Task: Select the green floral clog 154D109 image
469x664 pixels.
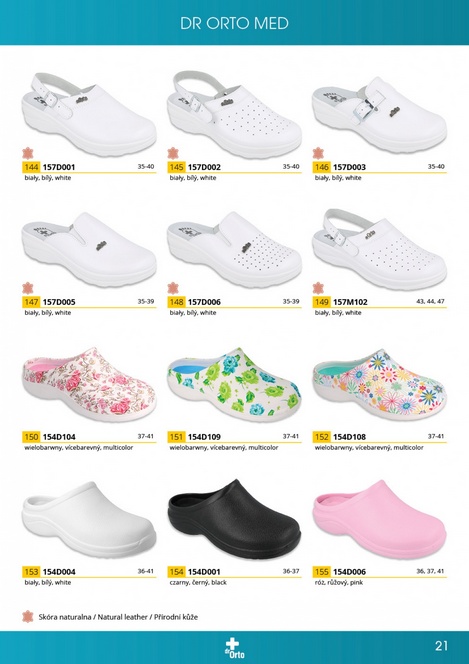Action: pos(234,384)
